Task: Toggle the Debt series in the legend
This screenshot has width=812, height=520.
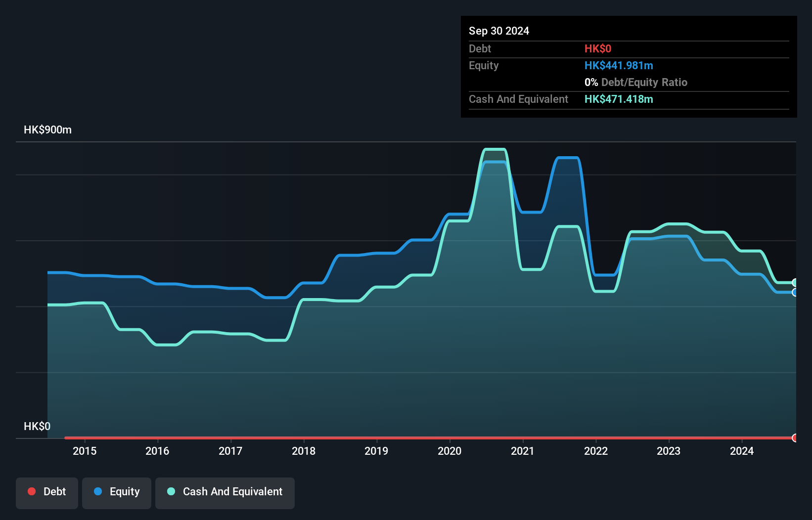Action: coord(47,493)
